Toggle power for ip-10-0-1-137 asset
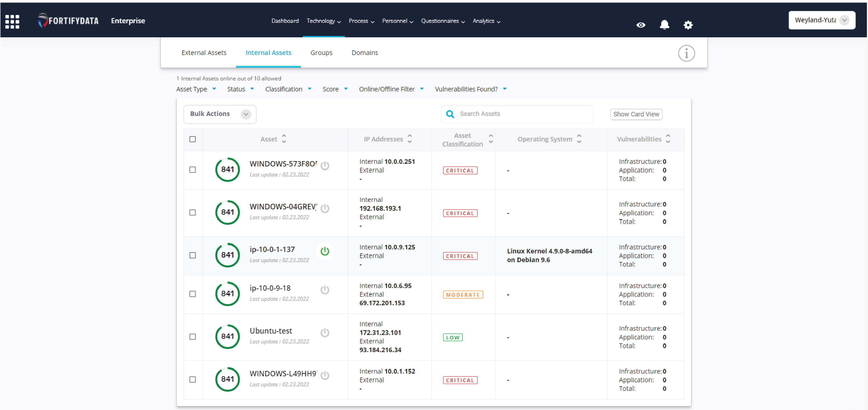This screenshot has height=410, width=868. pyautogui.click(x=325, y=251)
